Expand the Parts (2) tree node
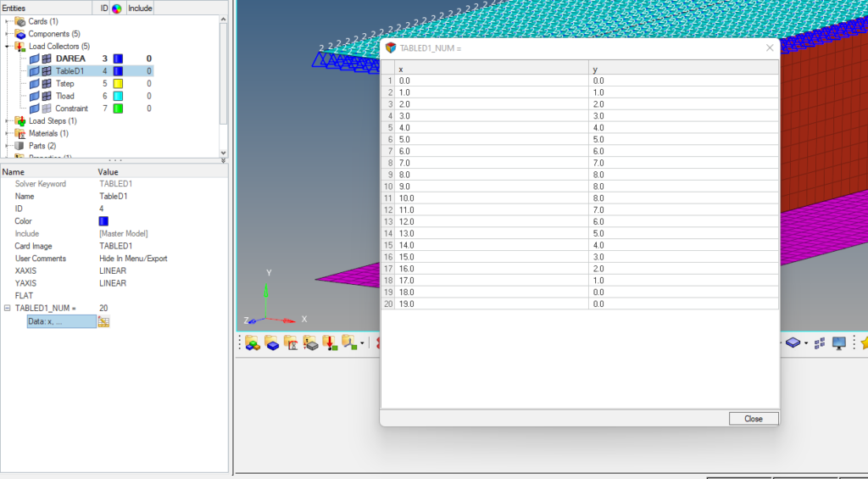 coord(7,146)
